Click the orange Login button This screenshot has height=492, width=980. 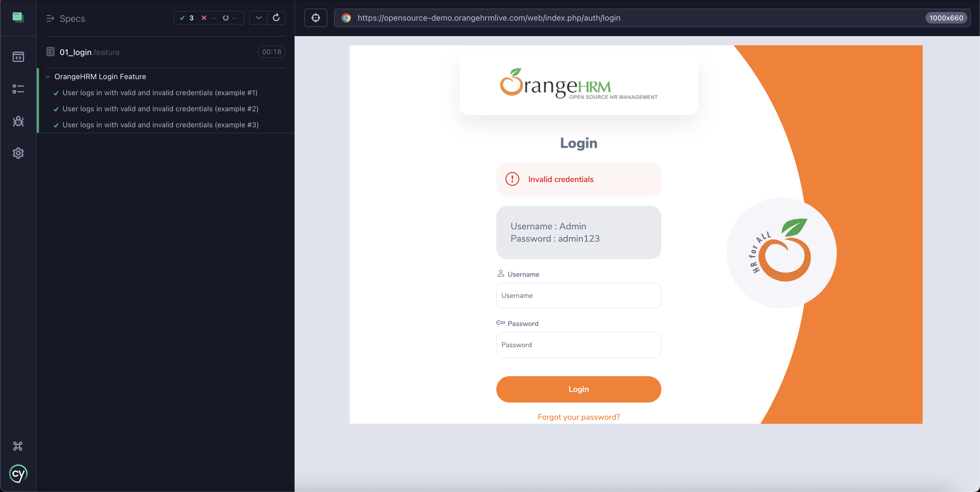(x=578, y=389)
